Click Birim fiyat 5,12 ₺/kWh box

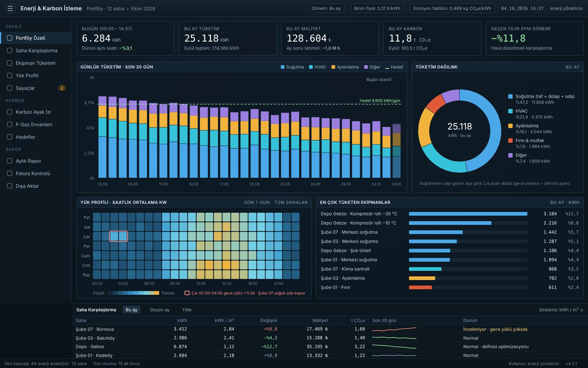point(377,8)
